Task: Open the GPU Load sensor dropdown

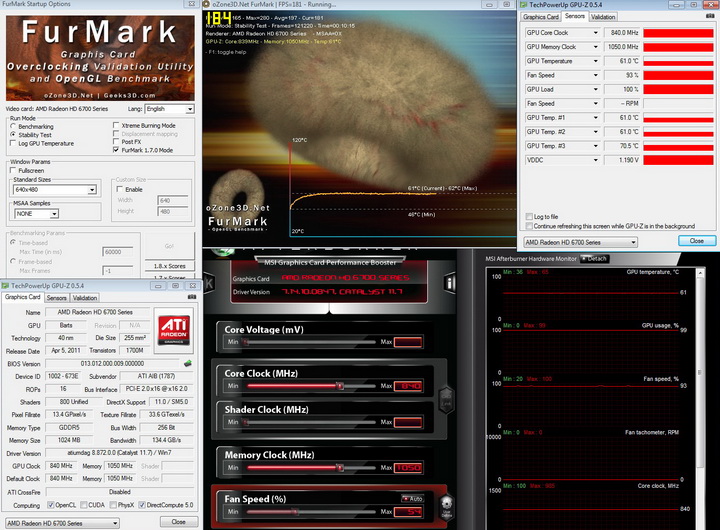Action: pyautogui.click(x=596, y=89)
